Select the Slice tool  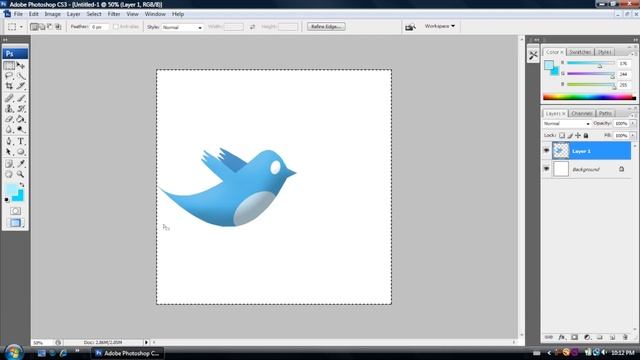21,86
